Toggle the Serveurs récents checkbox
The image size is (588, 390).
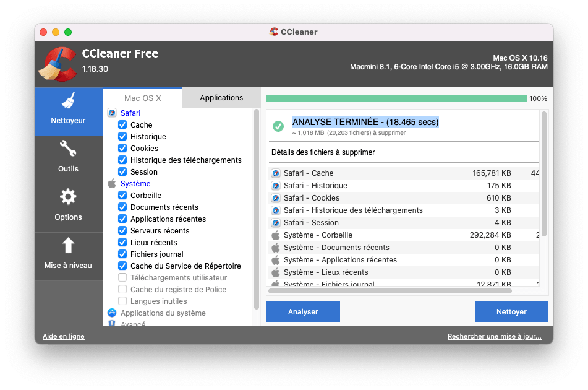pyautogui.click(x=122, y=230)
